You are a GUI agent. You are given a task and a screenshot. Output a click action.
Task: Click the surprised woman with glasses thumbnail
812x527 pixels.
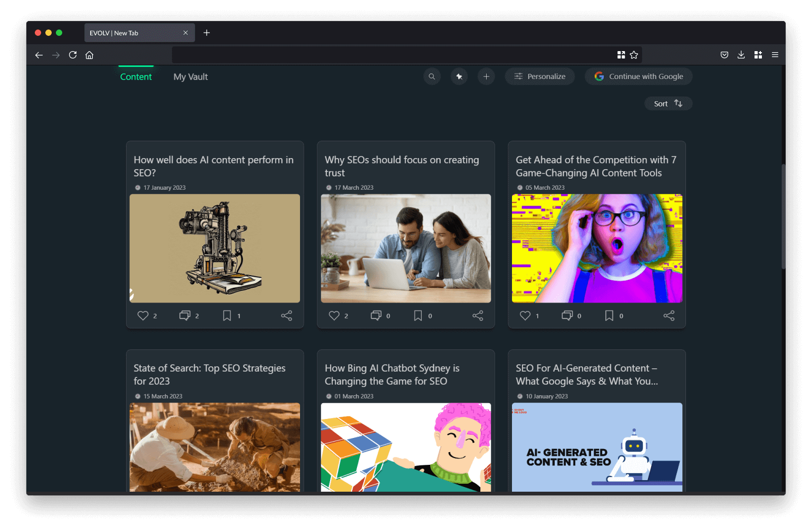(x=597, y=248)
